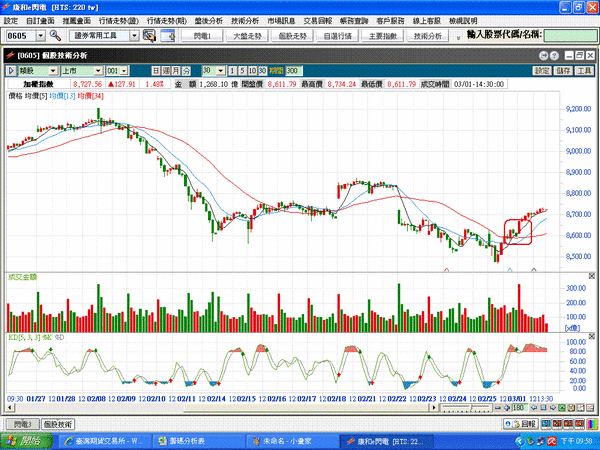Open the 30 minutes dropdown
The width and height of the screenshot is (600, 450).
pos(220,71)
